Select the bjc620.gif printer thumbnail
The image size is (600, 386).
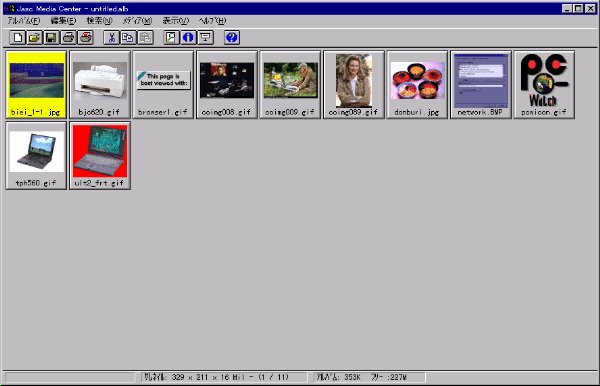pyautogui.click(x=100, y=85)
